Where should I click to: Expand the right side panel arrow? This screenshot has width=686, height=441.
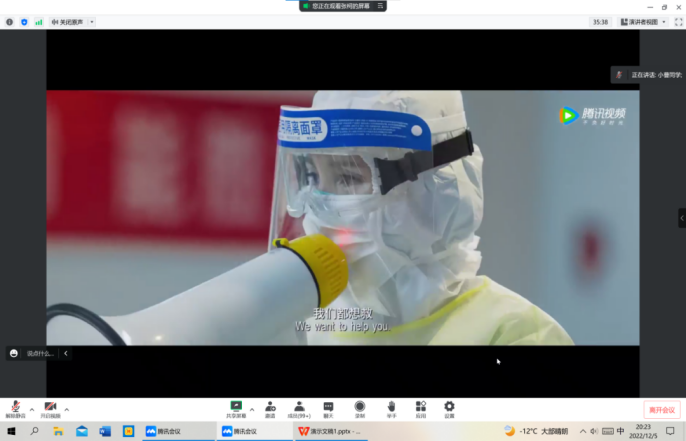click(682, 218)
